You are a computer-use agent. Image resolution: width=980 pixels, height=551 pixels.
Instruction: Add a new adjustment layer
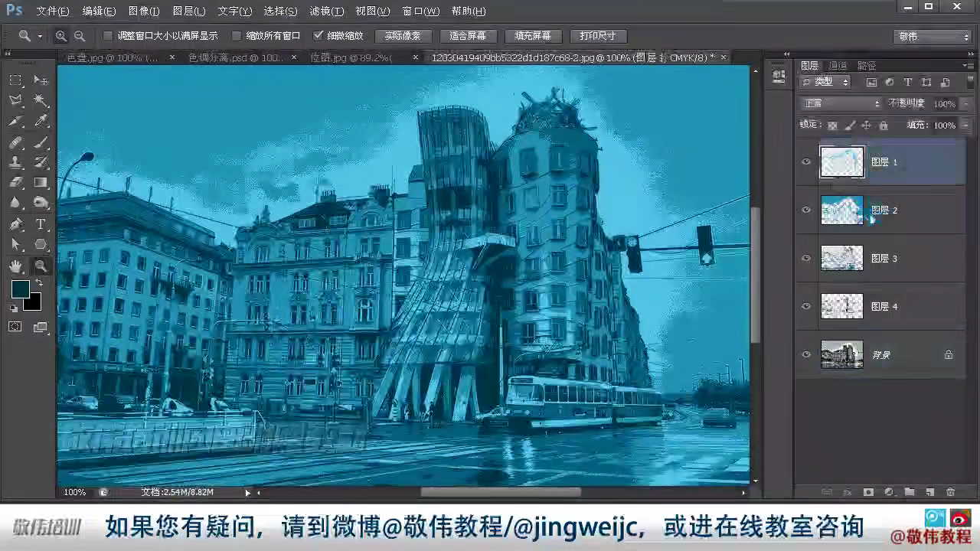pyautogui.click(x=889, y=492)
